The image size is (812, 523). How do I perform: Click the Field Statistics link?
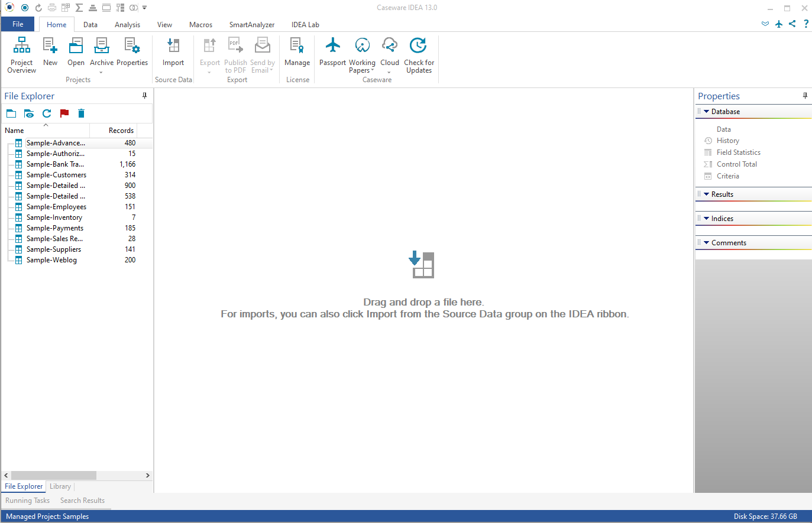pyautogui.click(x=738, y=152)
